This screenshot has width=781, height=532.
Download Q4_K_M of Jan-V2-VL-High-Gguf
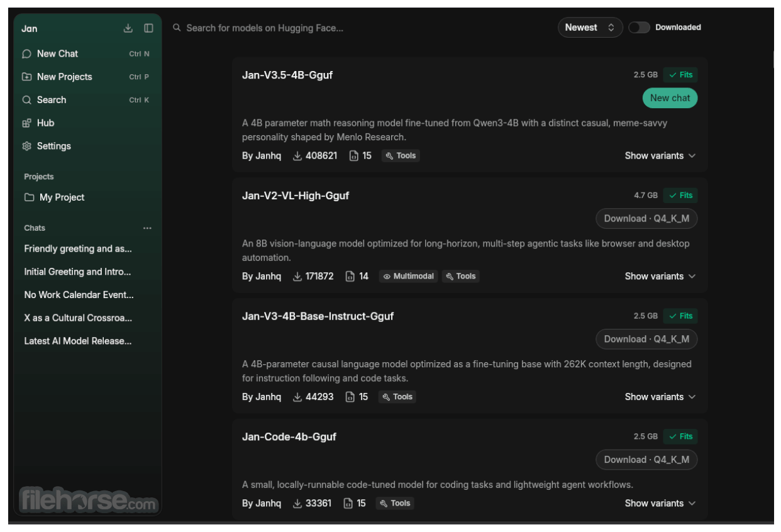click(x=646, y=219)
